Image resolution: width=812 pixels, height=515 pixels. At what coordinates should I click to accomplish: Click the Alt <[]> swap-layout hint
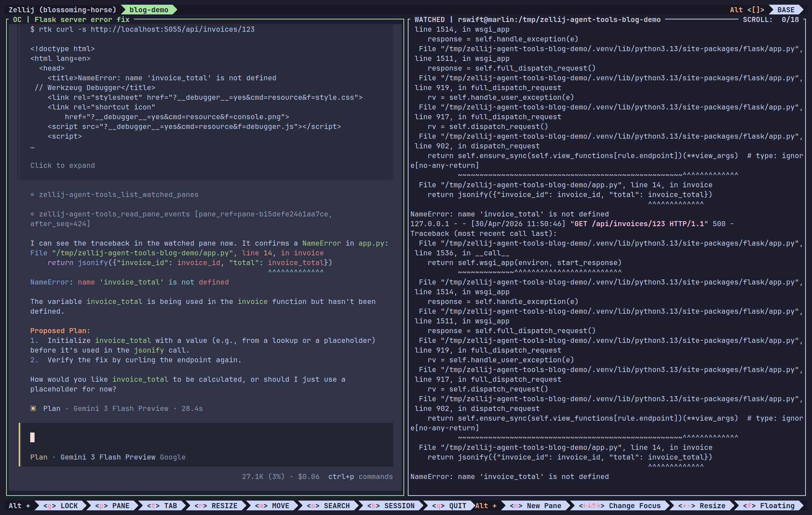click(x=747, y=10)
